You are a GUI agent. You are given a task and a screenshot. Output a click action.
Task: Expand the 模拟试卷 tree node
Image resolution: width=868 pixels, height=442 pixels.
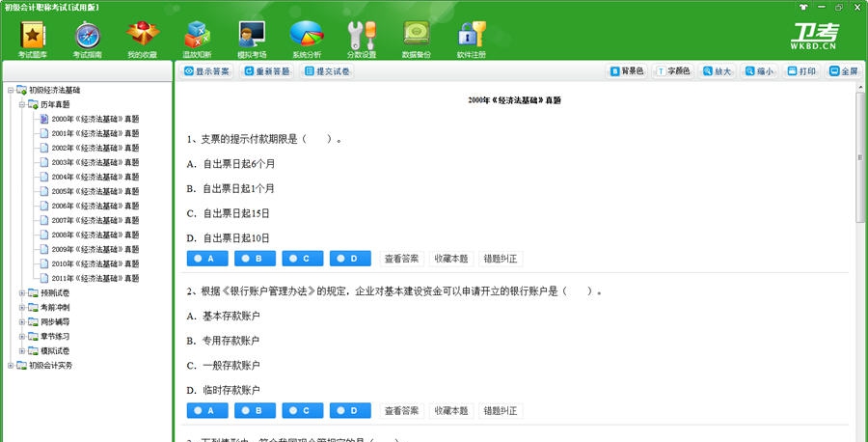click(22, 350)
